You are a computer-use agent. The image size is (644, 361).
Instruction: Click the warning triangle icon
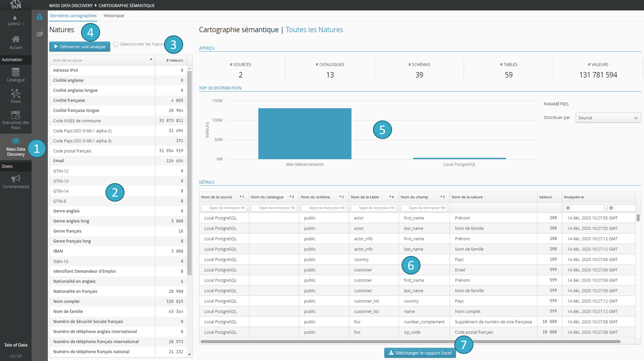pos(39,17)
